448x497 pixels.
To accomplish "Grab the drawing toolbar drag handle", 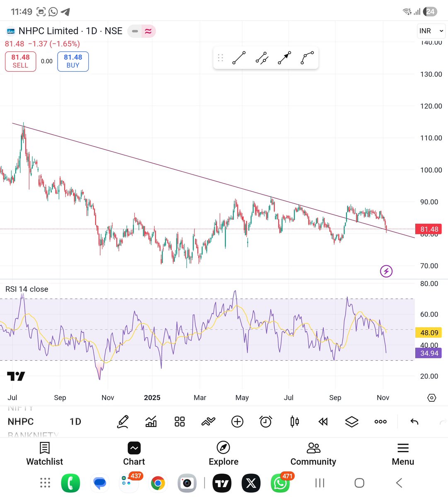I will (x=220, y=58).
